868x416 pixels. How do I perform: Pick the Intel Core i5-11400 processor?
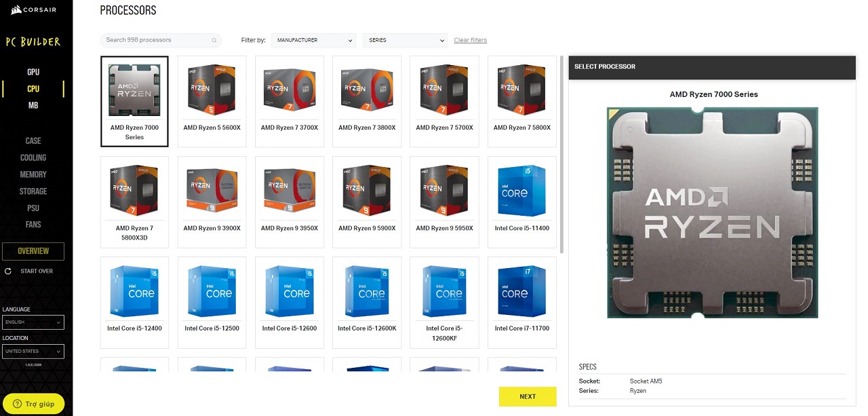(522, 202)
